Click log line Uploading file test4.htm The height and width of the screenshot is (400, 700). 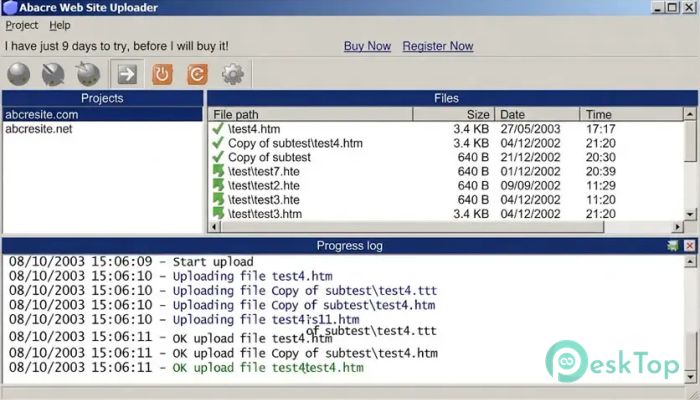(x=171, y=276)
